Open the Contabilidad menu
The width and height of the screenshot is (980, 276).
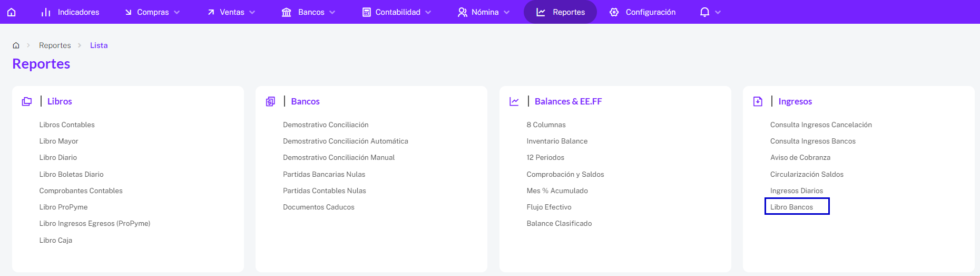coord(397,12)
